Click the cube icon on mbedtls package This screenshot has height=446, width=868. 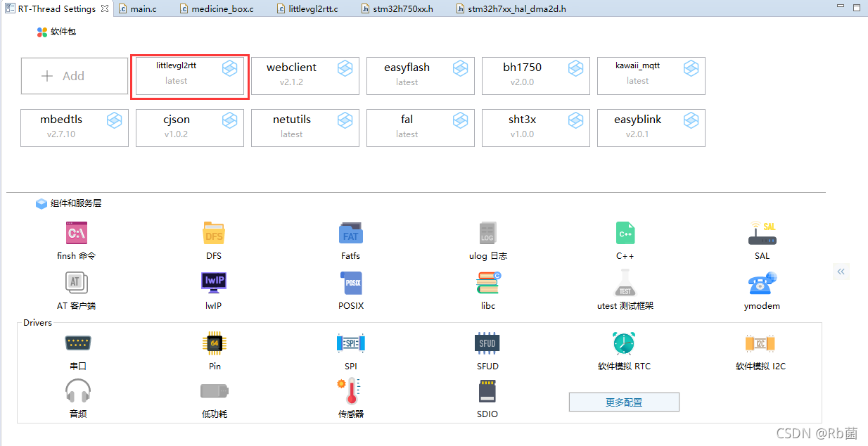[114, 120]
